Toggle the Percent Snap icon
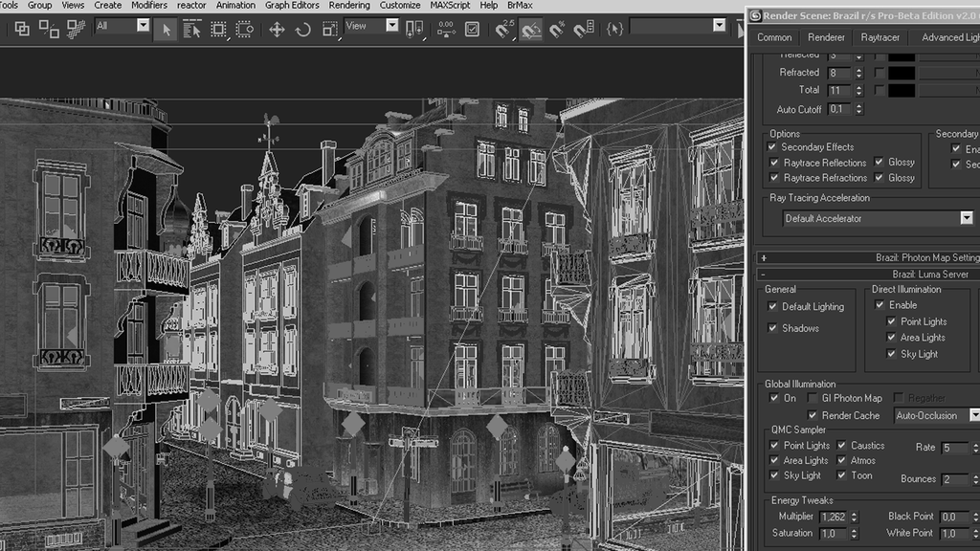The image size is (980, 551). click(557, 30)
